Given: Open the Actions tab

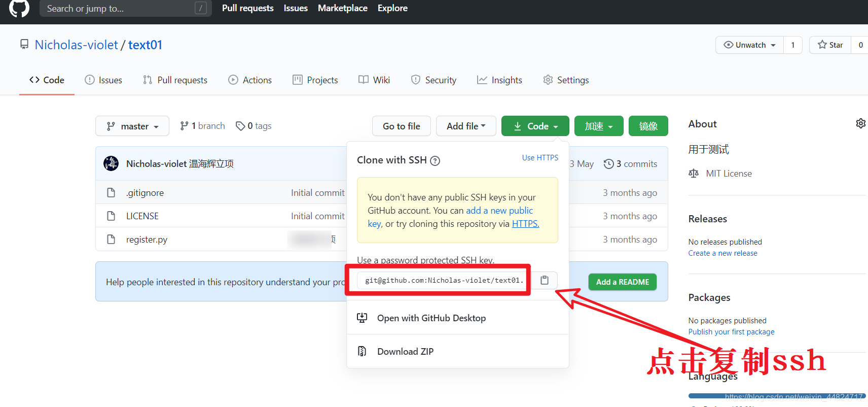Looking at the screenshot, I should coord(250,80).
